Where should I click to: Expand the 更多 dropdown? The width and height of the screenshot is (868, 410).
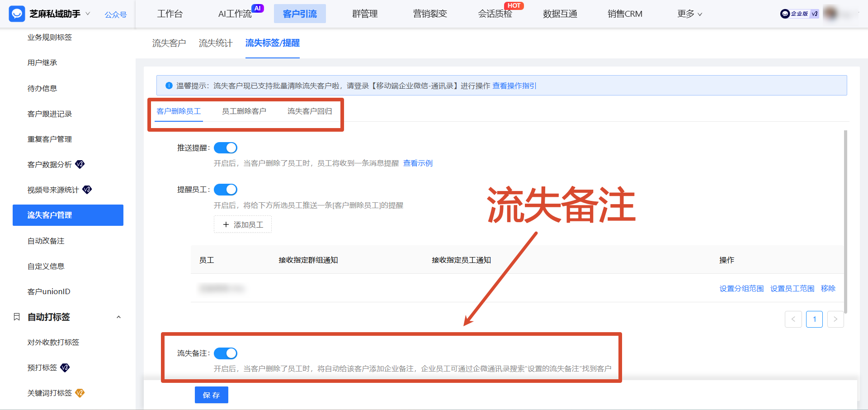click(689, 14)
